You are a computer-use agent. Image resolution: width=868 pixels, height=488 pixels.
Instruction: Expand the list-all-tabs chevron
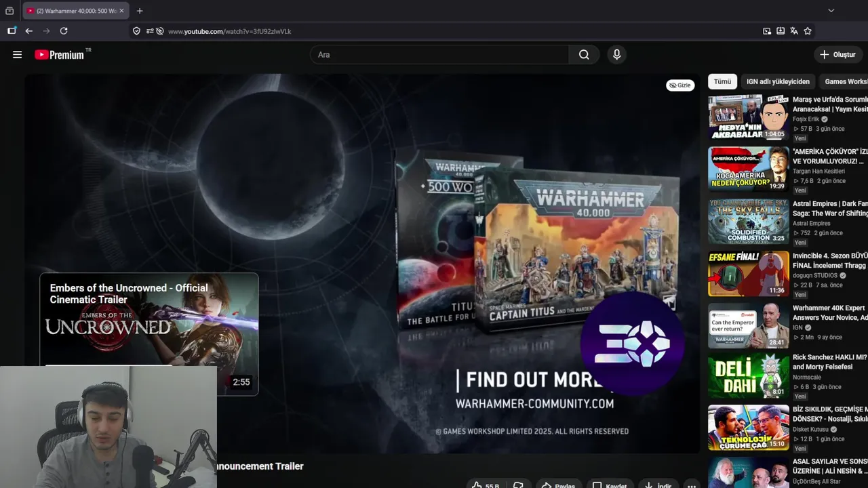pyautogui.click(x=831, y=11)
